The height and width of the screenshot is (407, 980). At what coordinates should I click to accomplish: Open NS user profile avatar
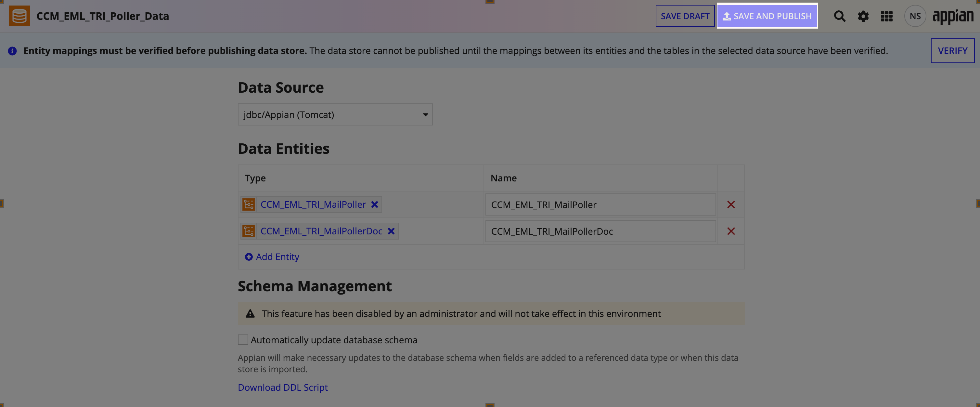pyautogui.click(x=915, y=16)
